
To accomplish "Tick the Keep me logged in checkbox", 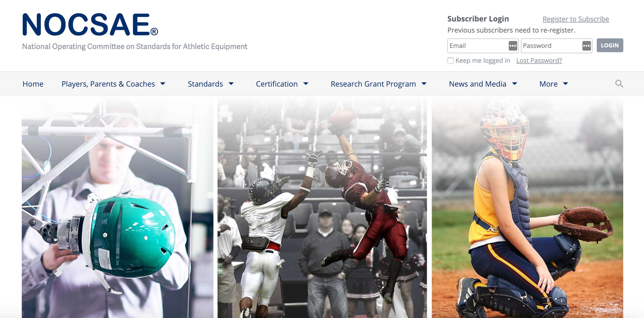I will (x=450, y=60).
